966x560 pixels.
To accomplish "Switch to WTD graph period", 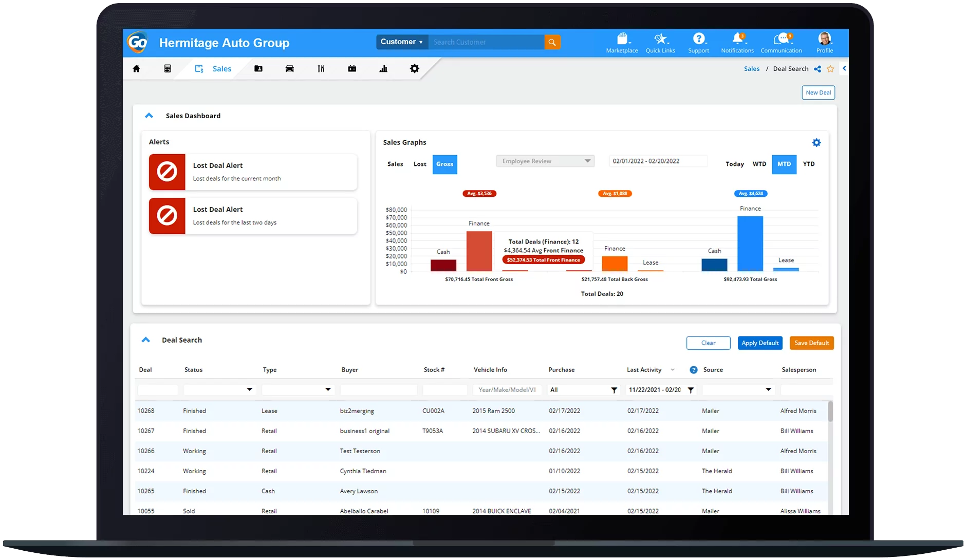I will pyautogui.click(x=759, y=164).
